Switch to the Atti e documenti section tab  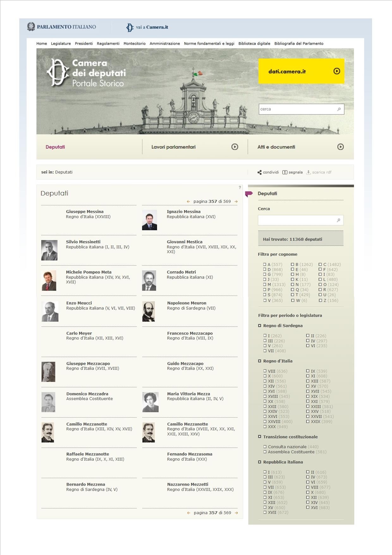[x=276, y=147]
